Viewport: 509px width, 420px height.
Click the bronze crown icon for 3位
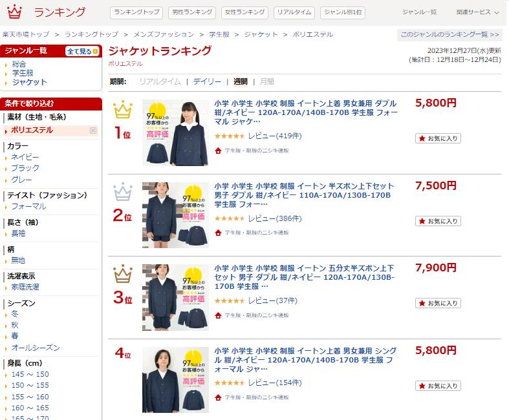tap(123, 274)
